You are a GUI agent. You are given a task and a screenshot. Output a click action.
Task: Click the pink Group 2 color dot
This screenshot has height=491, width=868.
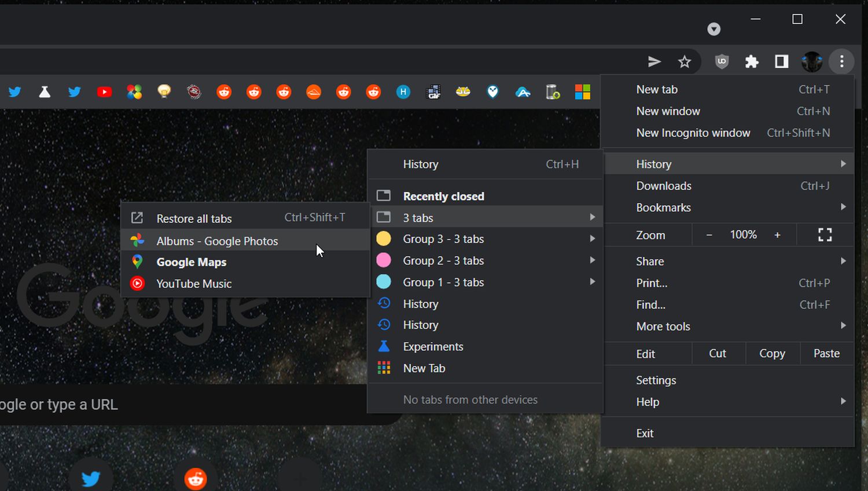point(384,261)
